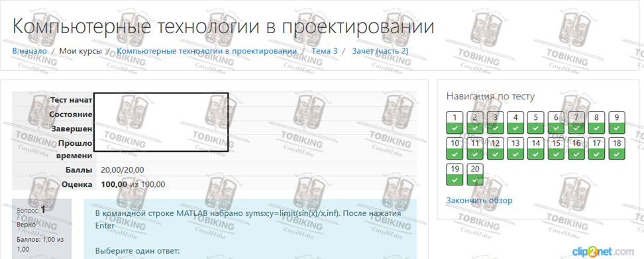This screenshot has width=644, height=259.
Task: Open 'Зачет (часть 2)' breadcrumb link
Action: (x=380, y=51)
